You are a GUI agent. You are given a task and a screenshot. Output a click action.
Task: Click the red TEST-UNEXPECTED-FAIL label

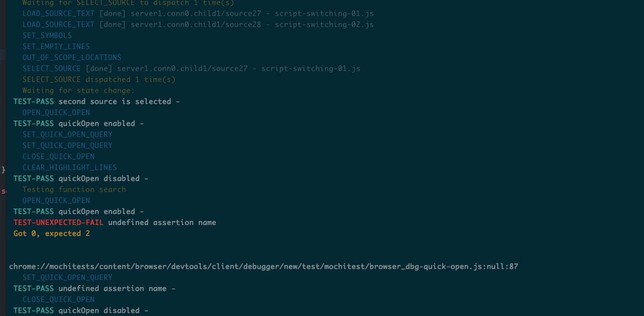click(x=58, y=222)
